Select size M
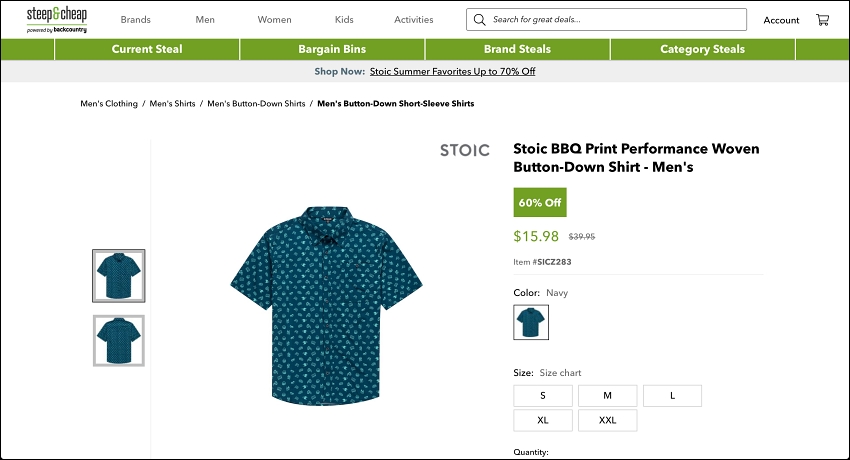 click(x=608, y=396)
